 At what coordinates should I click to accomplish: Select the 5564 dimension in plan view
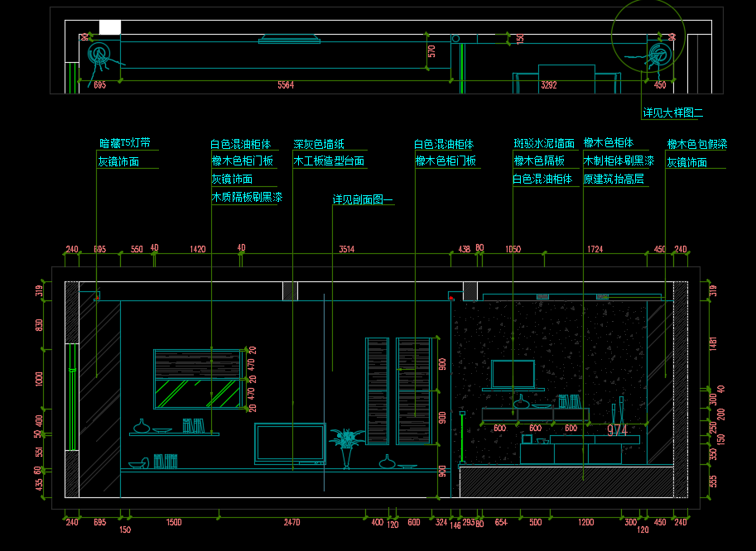[x=286, y=84]
